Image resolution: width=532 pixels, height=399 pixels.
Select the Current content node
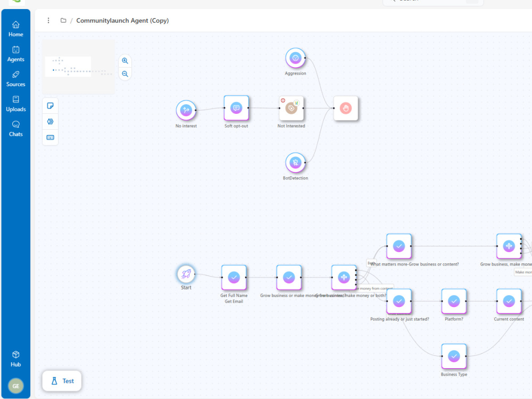pyautogui.click(x=509, y=301)
